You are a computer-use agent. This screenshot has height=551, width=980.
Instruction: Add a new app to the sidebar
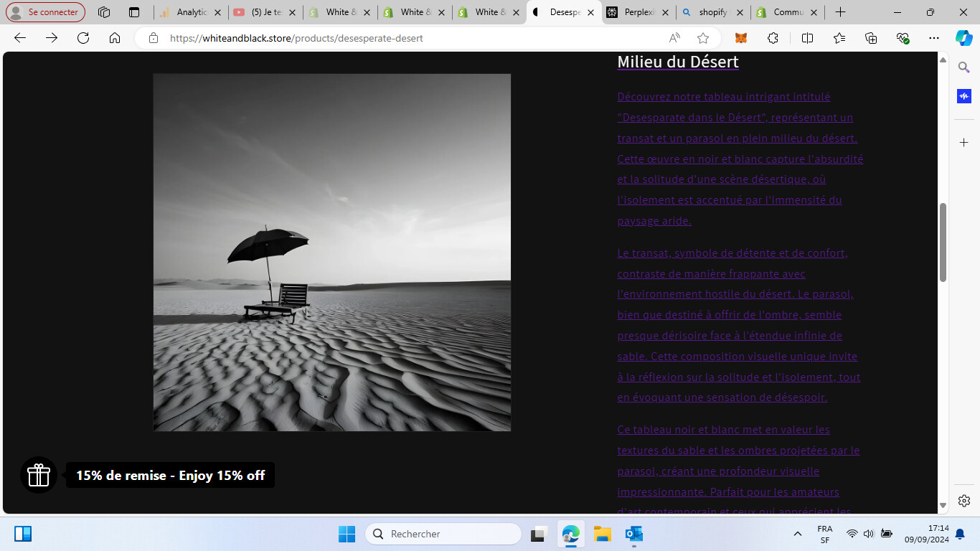(964, 142)
